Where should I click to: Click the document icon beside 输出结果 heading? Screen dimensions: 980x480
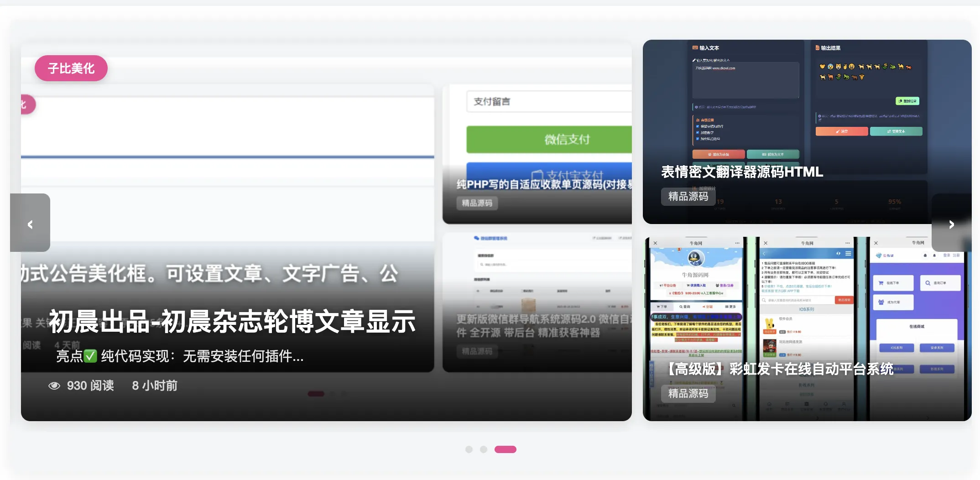(817, 48)
